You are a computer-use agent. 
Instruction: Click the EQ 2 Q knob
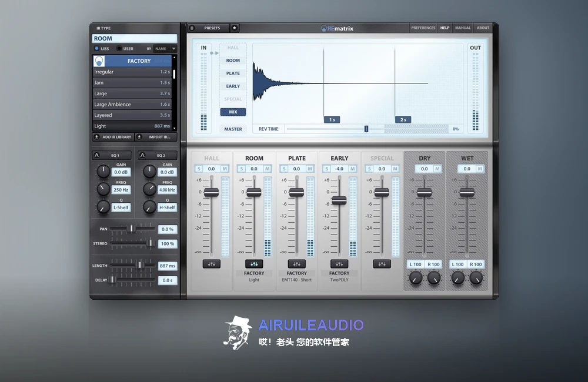(x=149, y=206)
